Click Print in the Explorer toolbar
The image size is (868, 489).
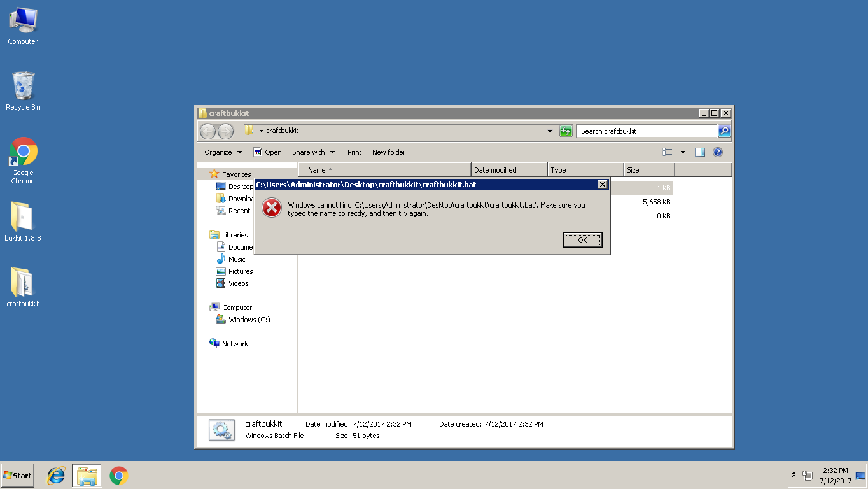pos(354,152)
